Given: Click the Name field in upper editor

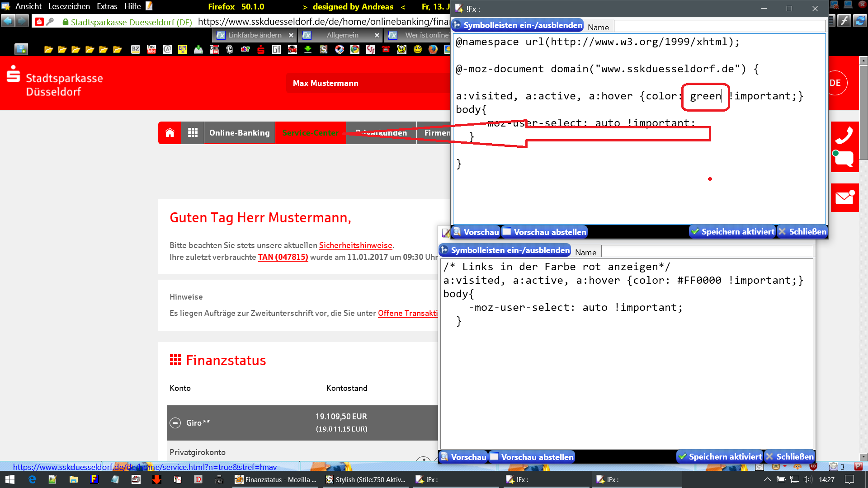Looking at the screenshot, I should tap(719, 27).
